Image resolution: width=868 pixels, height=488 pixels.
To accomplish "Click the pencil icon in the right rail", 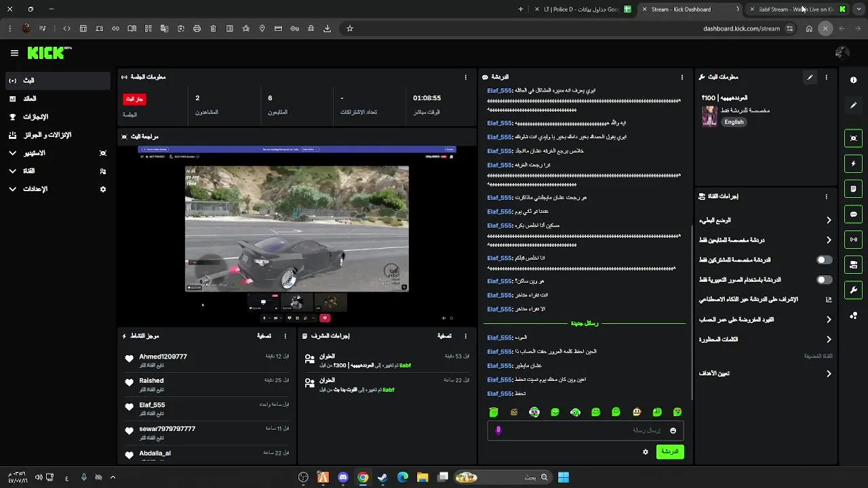I will click(853, 106).
